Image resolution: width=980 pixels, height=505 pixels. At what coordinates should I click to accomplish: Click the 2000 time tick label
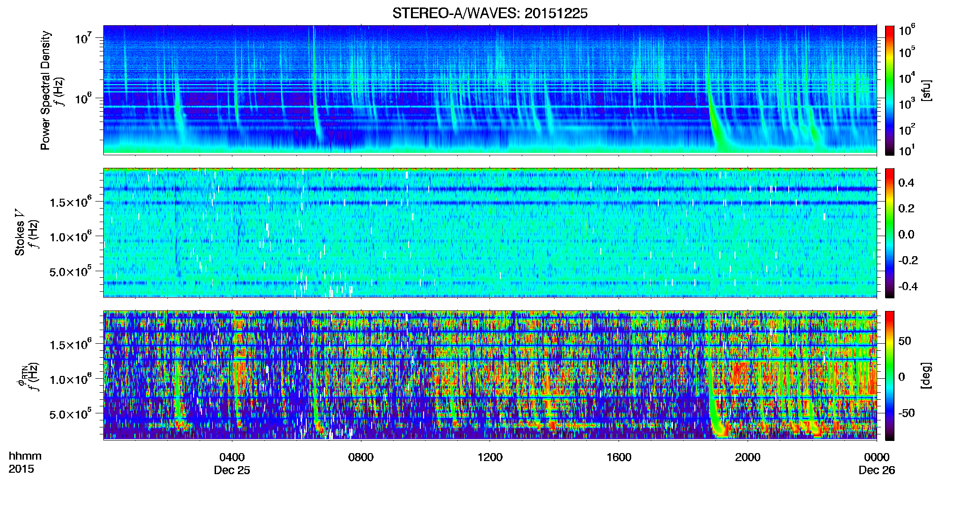[748, 457]
